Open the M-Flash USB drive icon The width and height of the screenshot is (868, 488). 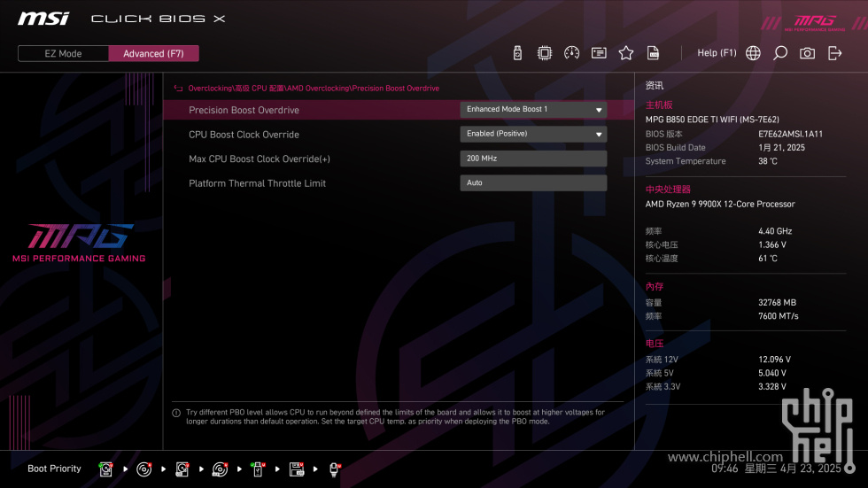point(517,53)
